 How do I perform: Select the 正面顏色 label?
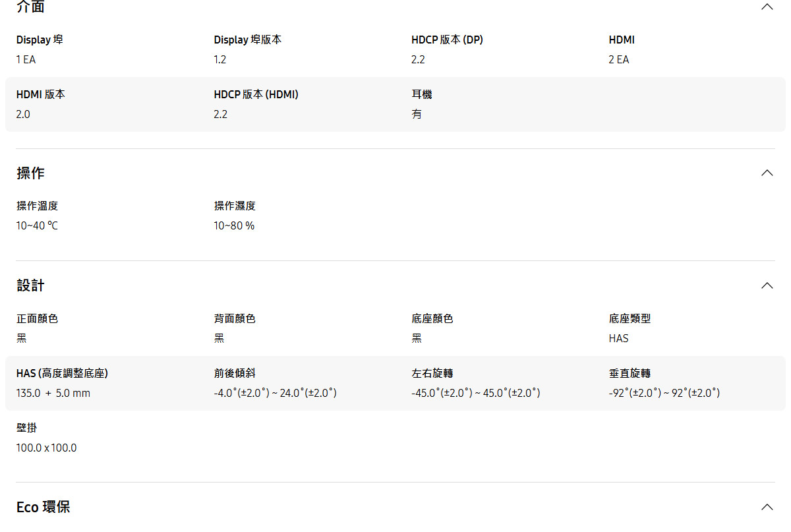[37, 318]
